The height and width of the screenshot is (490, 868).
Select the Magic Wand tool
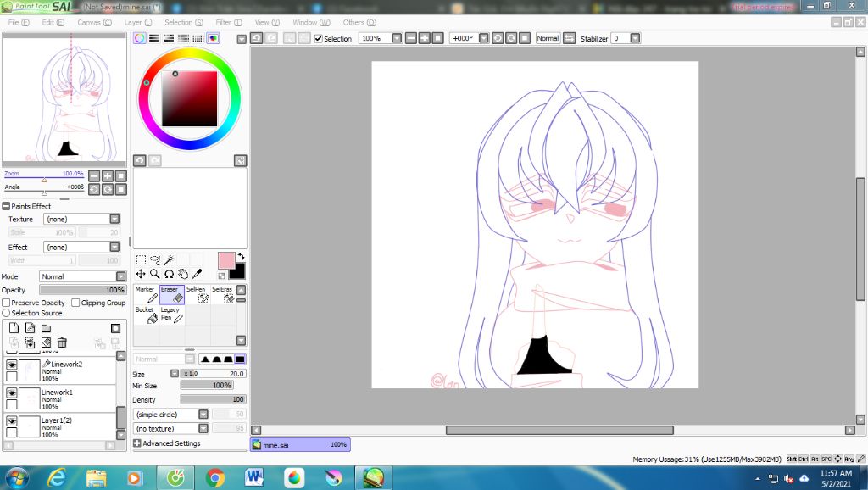pyautogui.click(x=170, y=259)
